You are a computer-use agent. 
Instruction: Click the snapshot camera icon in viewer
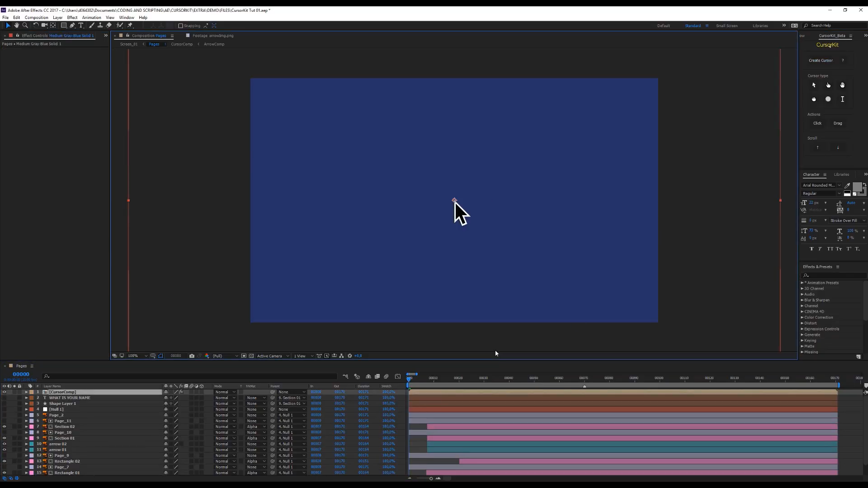192,356
